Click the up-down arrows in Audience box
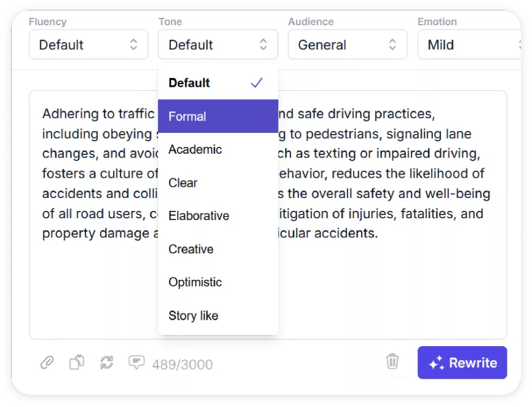532x407 pixels. coord(392,44)
